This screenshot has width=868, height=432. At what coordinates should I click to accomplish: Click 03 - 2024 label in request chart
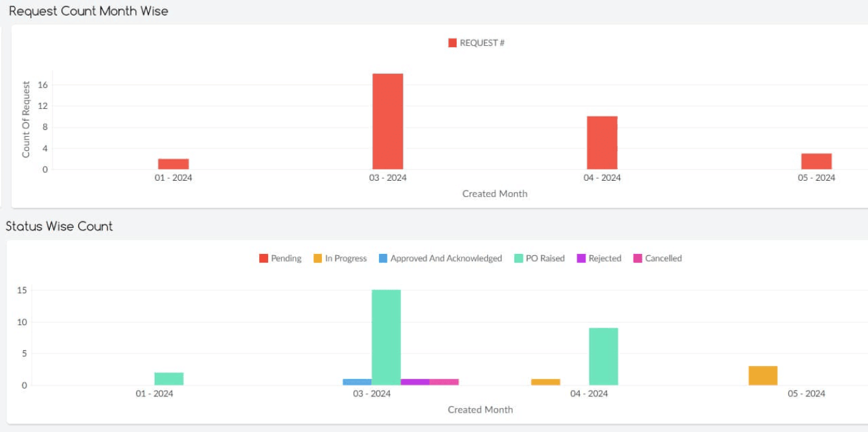[x=388, y=177]
